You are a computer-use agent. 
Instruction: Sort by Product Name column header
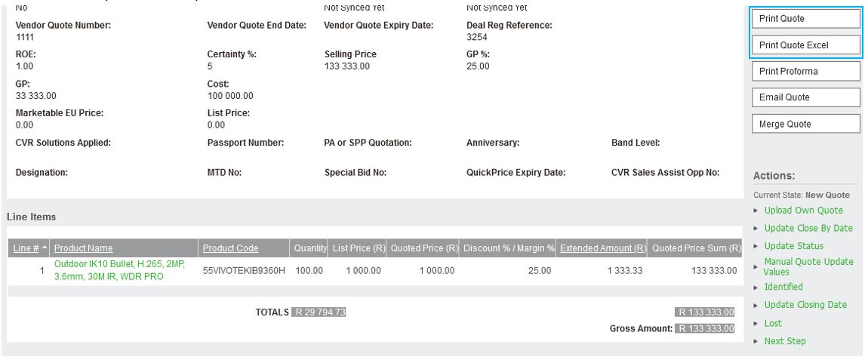[x=83, y=248]
